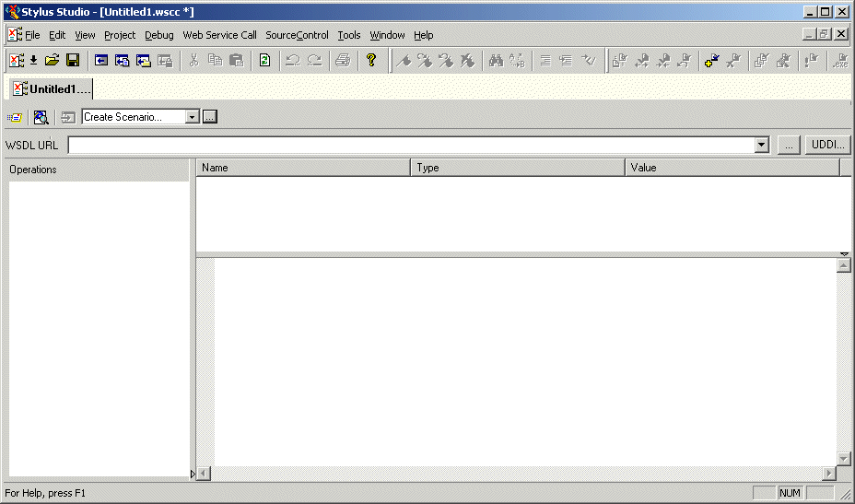
Task: Click the yellow question mark Help icon
Action: [371, 61]
